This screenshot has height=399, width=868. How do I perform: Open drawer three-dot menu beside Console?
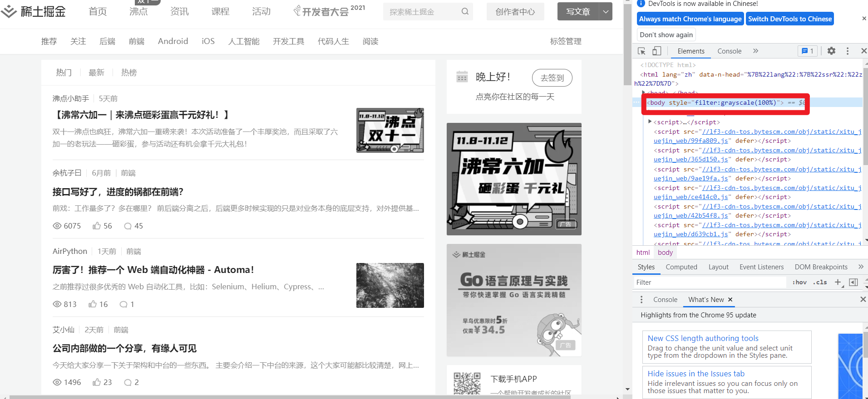(x=641, y=300)
